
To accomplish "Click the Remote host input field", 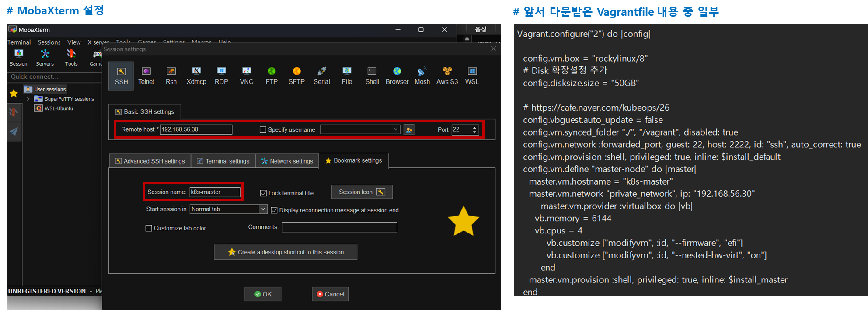I will pos(196,129).
